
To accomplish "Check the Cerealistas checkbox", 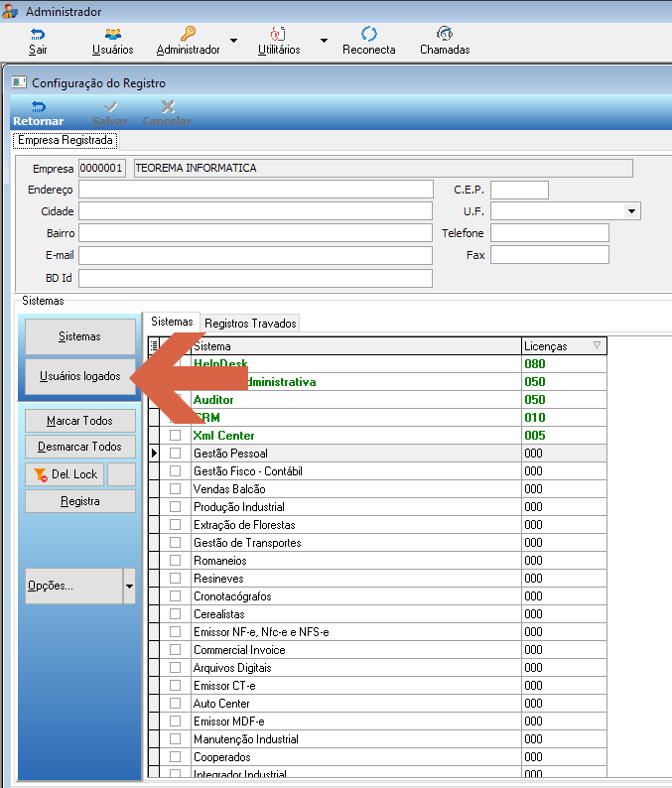I will (x=175, y=613).
